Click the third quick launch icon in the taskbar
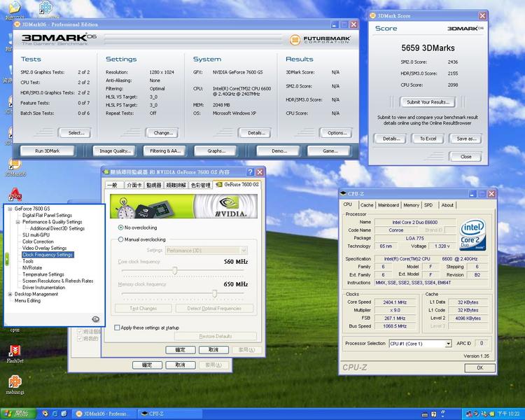525x420 pixels. click(64, 414)
